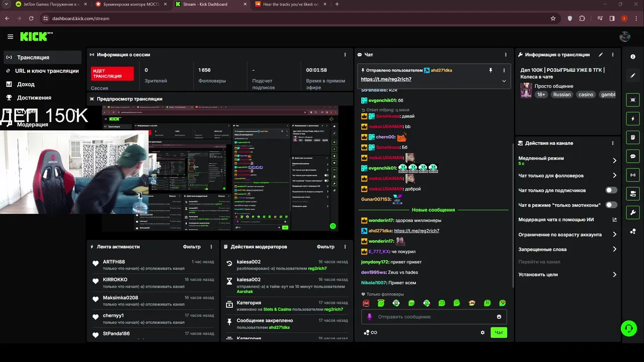Open the emoji picker in chat input
Viewport: 644px width, 362px height.
[499, 317]
